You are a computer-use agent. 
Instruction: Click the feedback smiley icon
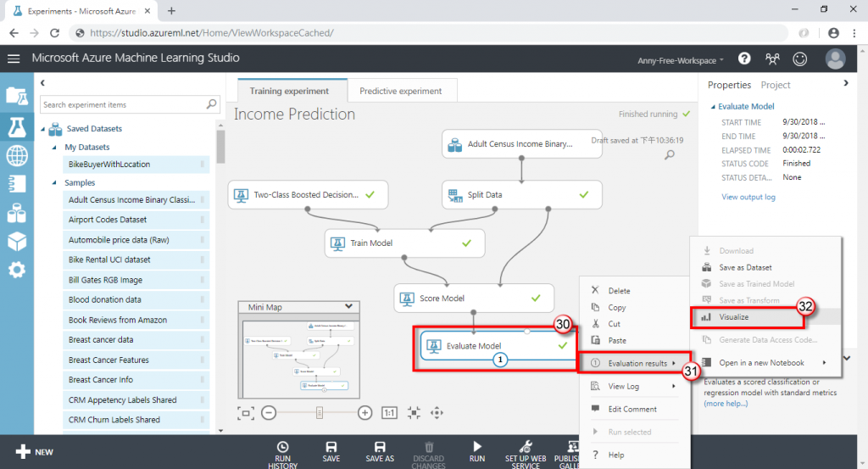[800, 59]
